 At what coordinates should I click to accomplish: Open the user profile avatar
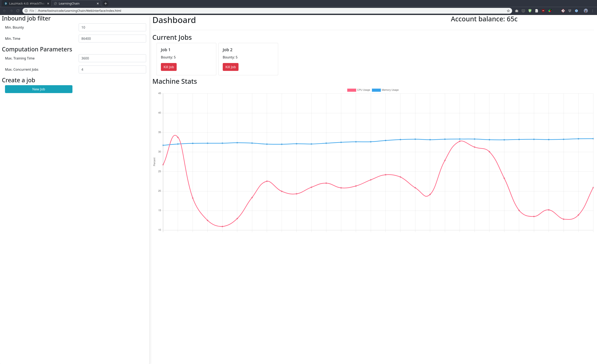click(586, 11)
